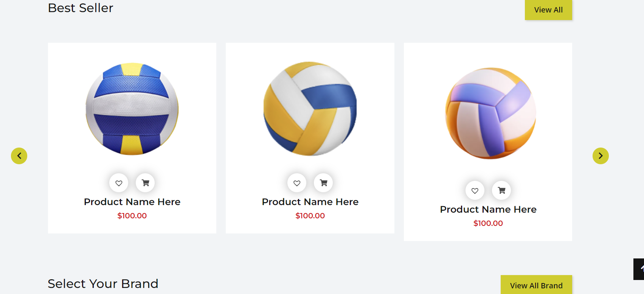The height and width of the screenshot is (294, 644).
Task: Click product name under yellow-white-blue volleyball
Action: pyautogui.click(x=310, y=202)
